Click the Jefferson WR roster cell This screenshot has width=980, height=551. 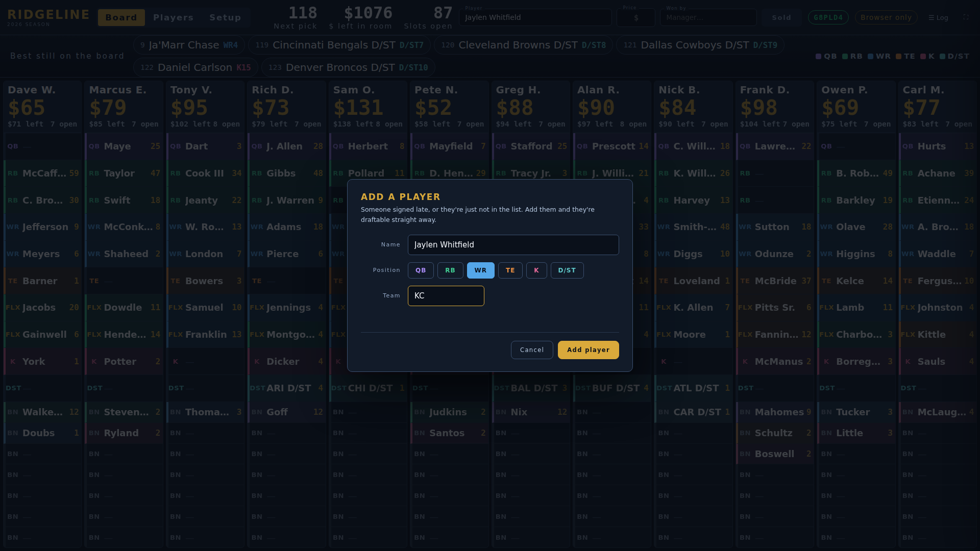(x=42, y=227)
